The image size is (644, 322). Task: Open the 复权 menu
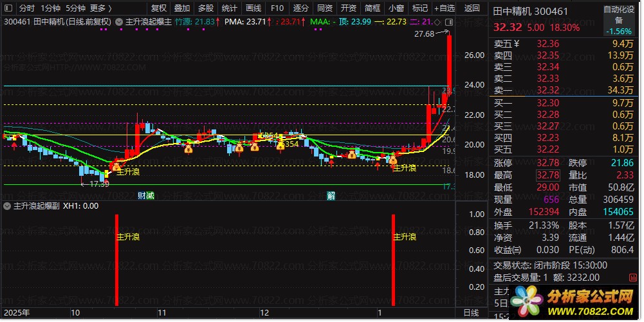pyautogui.click(x=159, y=8)
